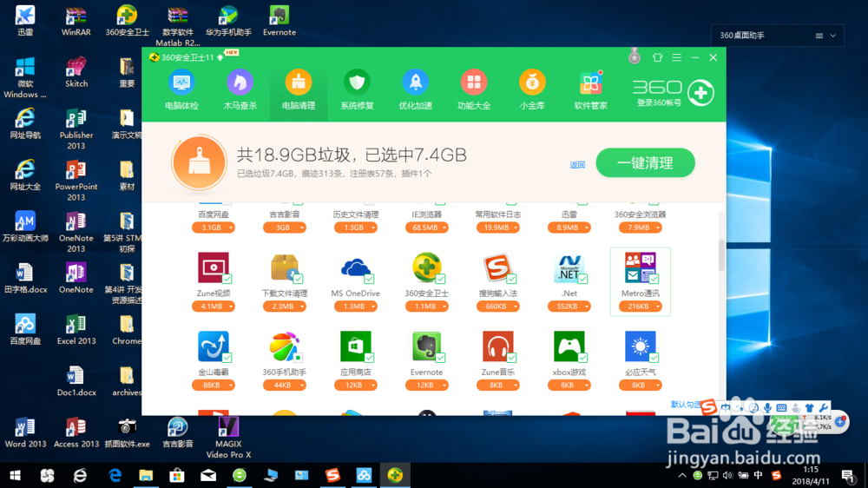Screen dimensions: 868x488
Task: Toggle the 360安全卫士 item checkbox
Action: [x=439, y=279]
